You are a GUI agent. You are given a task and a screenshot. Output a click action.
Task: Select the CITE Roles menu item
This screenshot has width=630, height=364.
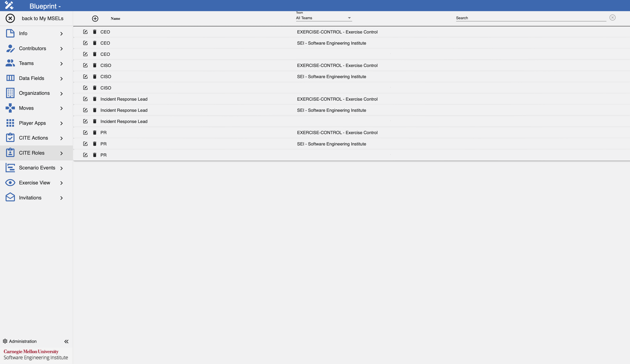[32, 153]
